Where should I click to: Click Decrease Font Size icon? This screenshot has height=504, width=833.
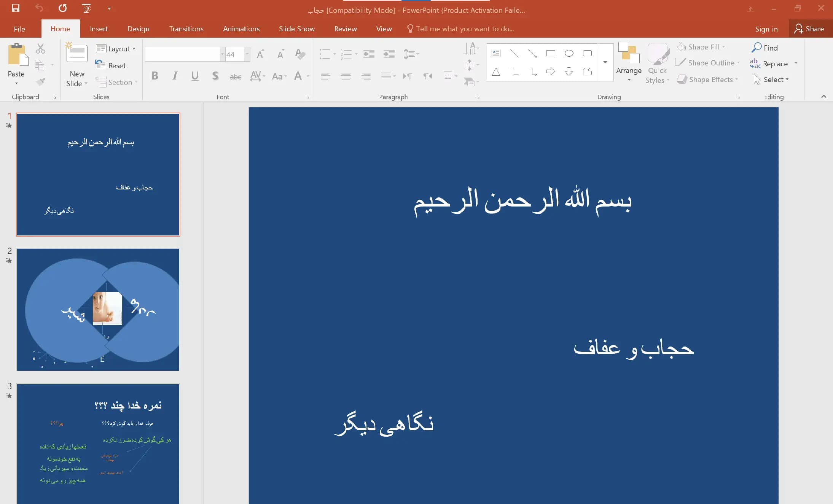[x=280, y=54]
